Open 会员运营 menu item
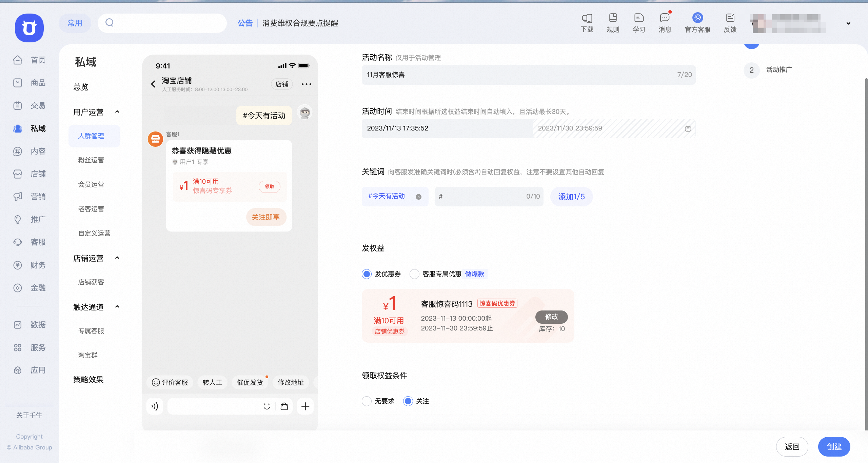 tap(91, 184)
